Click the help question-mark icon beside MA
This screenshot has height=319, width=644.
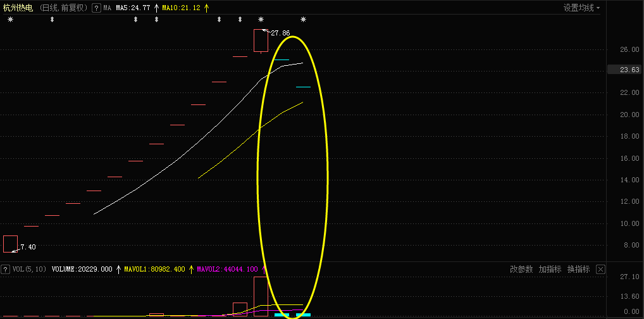[x=96, y=8]
